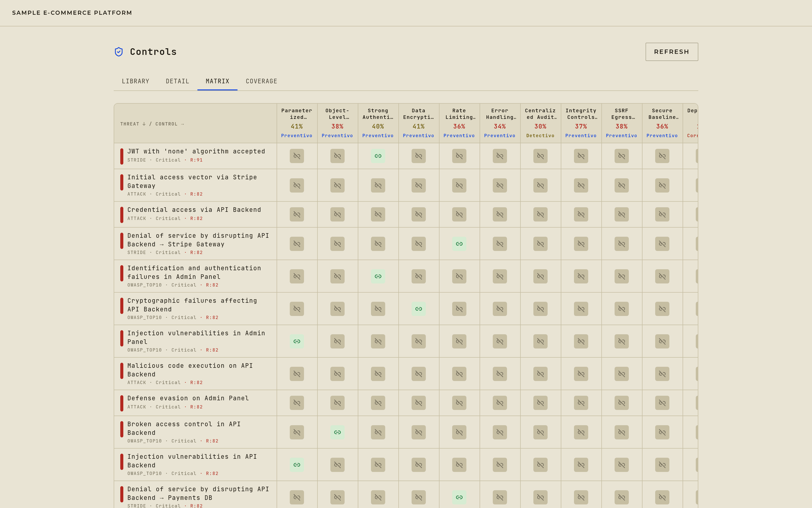Unlink Rate Limiting from DoS Payments DB threat
The image size is (812, 508).
tap(459, 497)
